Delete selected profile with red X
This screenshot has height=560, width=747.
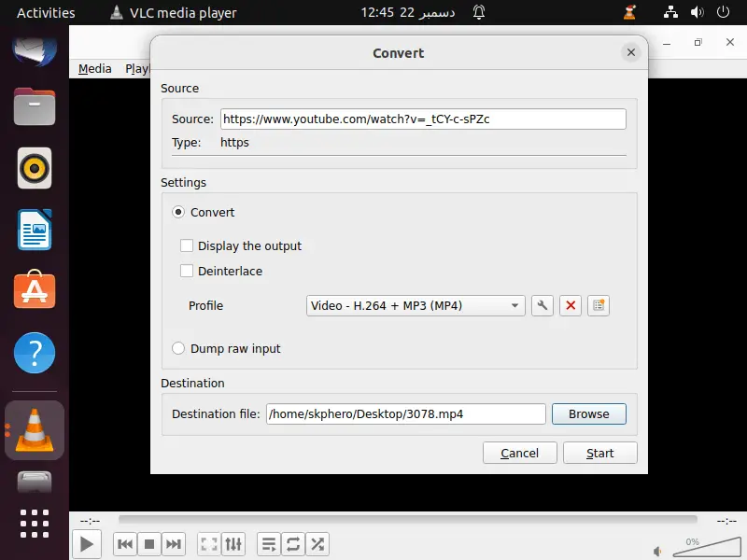571,306
